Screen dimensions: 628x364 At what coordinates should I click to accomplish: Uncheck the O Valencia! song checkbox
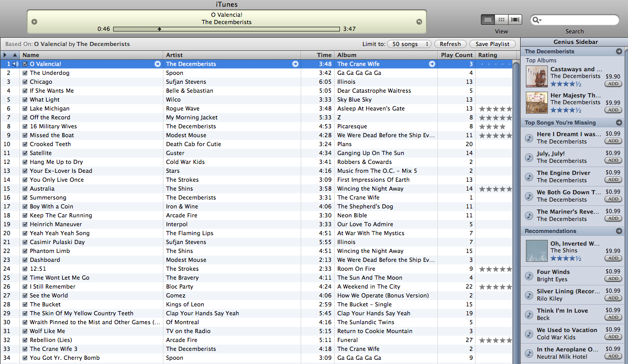point(25,64)
